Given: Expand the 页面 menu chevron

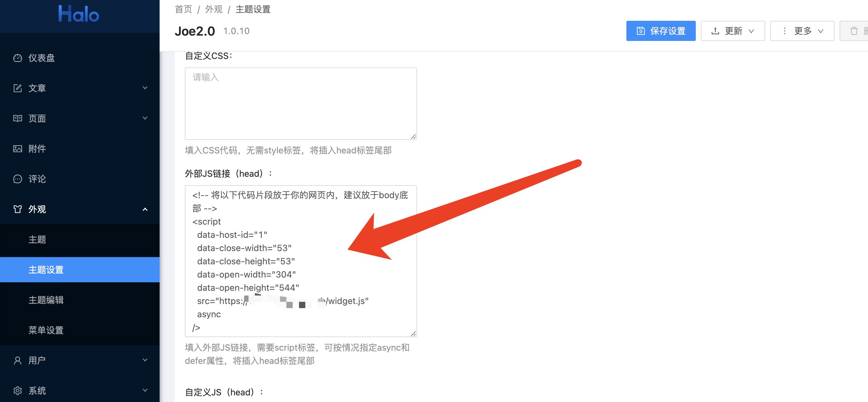Looking at the screenshot, I should point(145,118).
